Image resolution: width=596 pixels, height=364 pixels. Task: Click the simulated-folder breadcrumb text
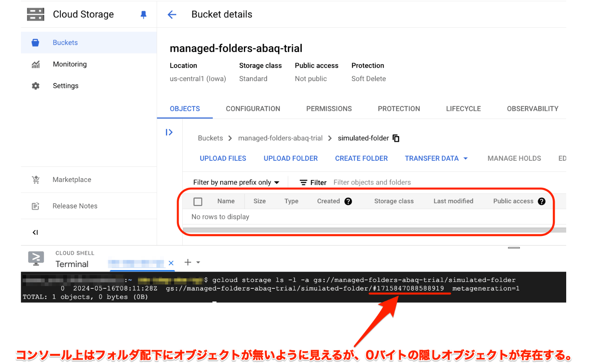point(364,138)
